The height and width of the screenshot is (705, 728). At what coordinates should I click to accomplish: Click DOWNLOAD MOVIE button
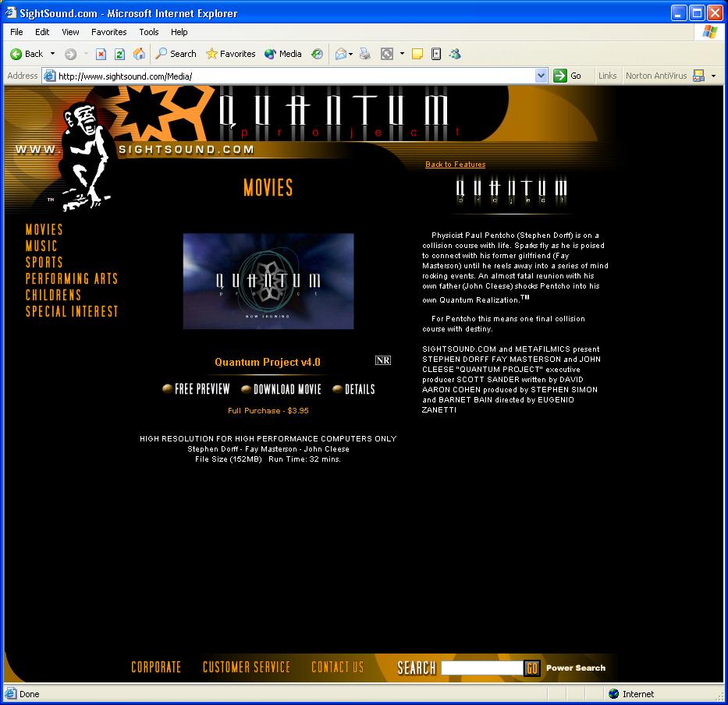point(282,389)
